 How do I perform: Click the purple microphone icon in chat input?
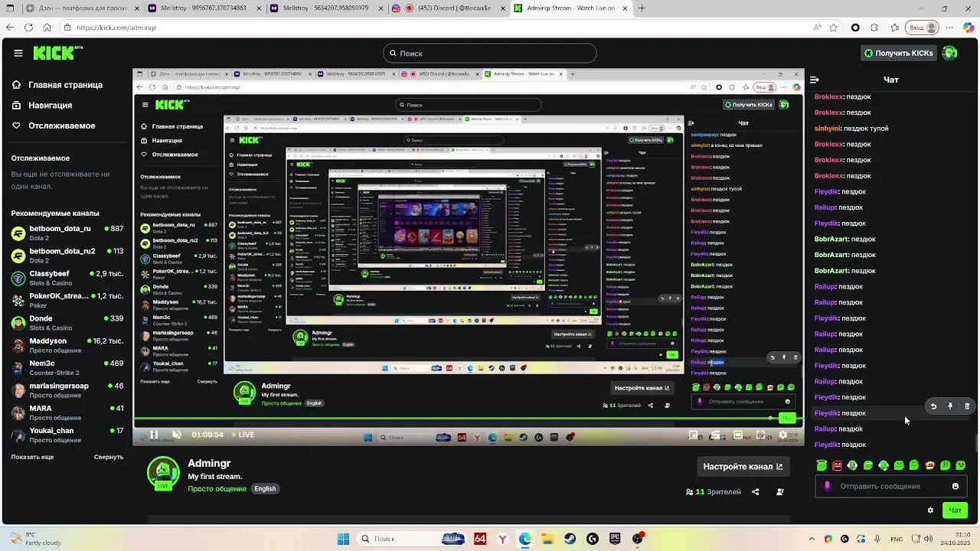point(827,486)
